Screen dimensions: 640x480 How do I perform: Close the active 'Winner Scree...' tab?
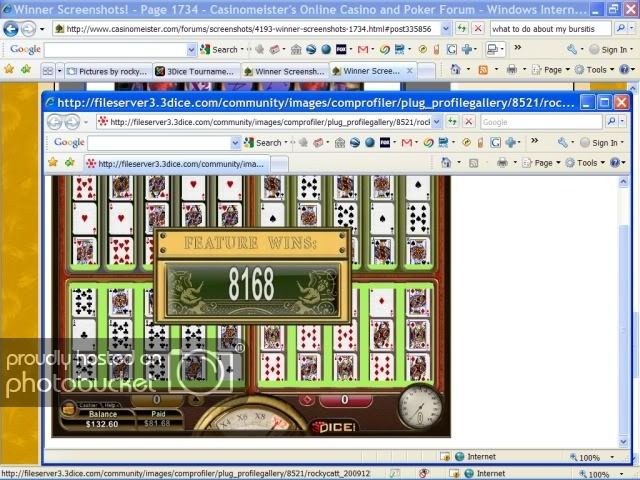(409, 71)
